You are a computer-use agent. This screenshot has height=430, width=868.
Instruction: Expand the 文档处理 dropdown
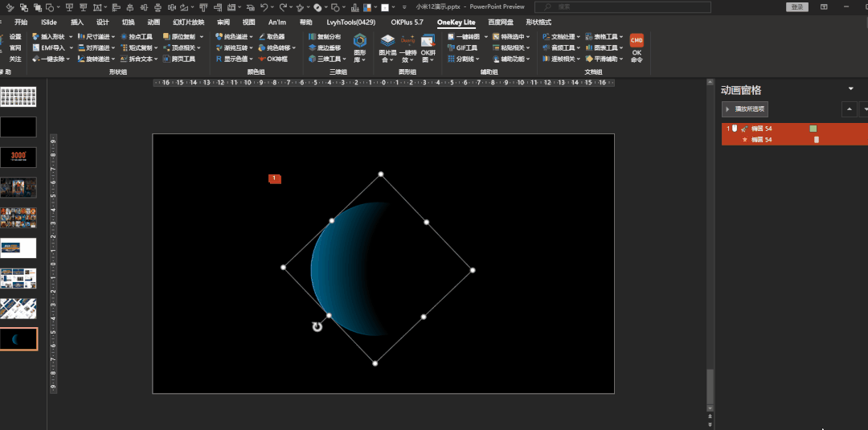coord(579,36)
